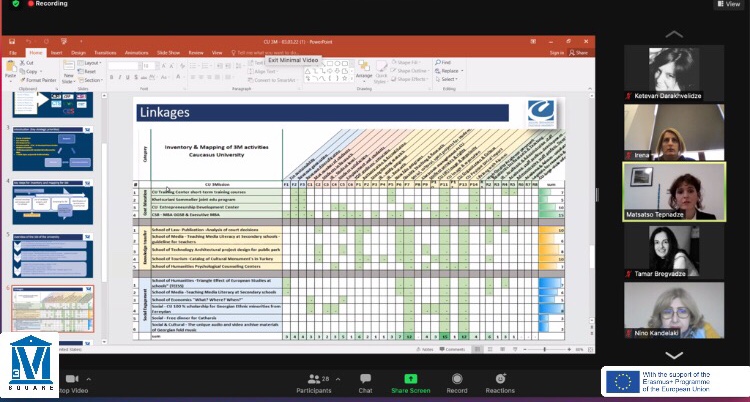Expand the Shape Outline dropdown
Viewport: 750px width, 402px height.
[411, 71]
